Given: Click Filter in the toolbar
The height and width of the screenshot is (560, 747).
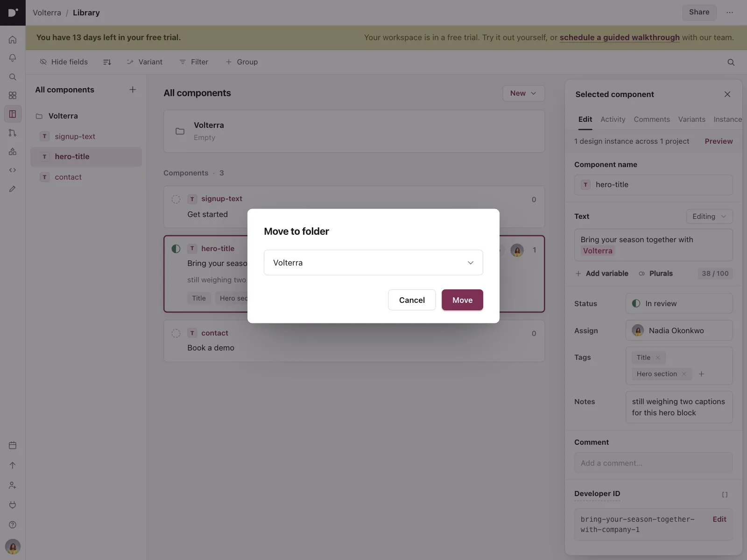Looking at the screenshot, I should 194,62.
